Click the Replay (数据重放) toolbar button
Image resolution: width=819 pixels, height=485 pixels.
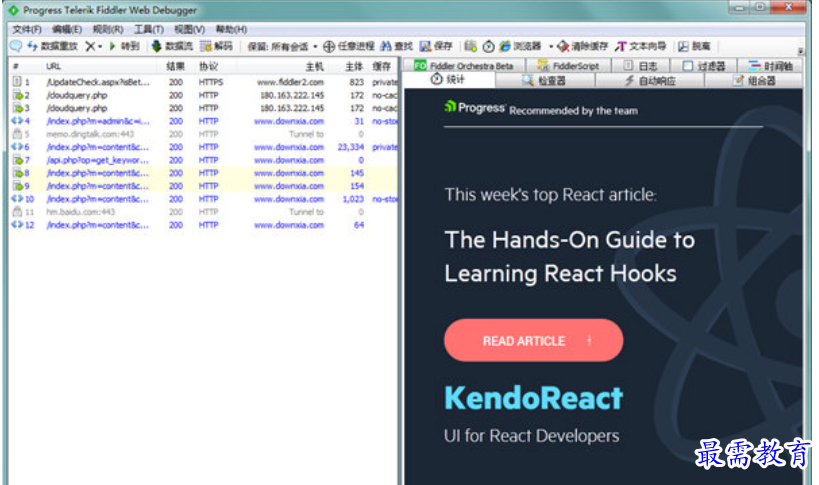52,46
